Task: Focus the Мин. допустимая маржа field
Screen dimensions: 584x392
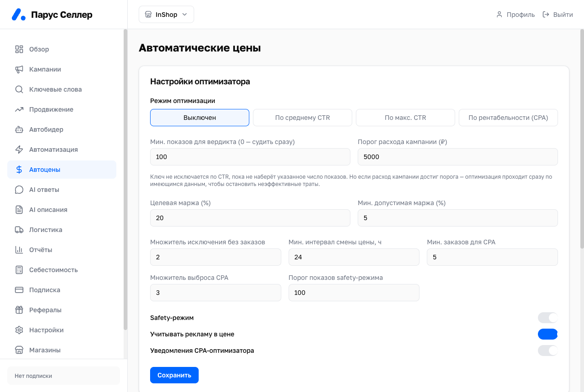Action: coord(458,218)
